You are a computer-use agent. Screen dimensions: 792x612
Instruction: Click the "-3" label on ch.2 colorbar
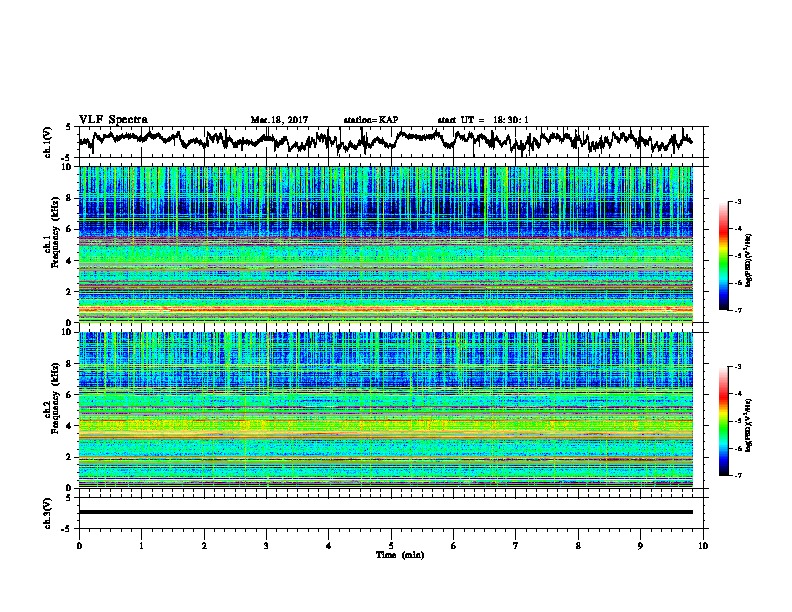(x=738, y=367)
